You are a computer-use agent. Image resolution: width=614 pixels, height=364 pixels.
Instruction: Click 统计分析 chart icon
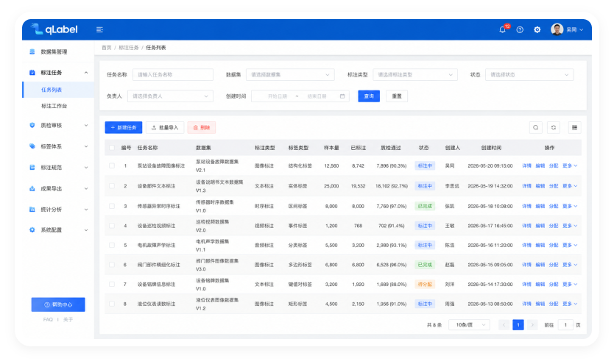[32, 210]
